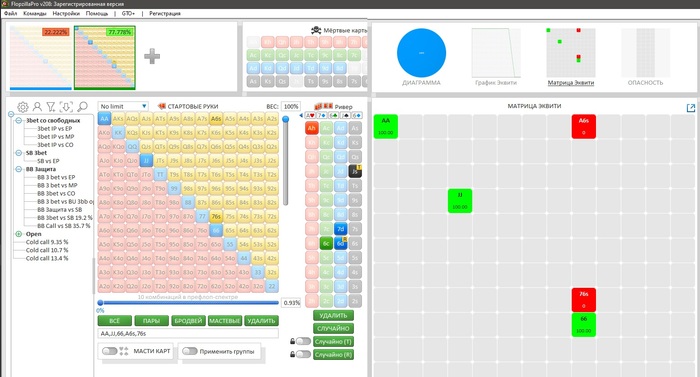700x377 pixels.
Task: Toggle the 76s hand in the range grid
Action: tap(216, 216)
